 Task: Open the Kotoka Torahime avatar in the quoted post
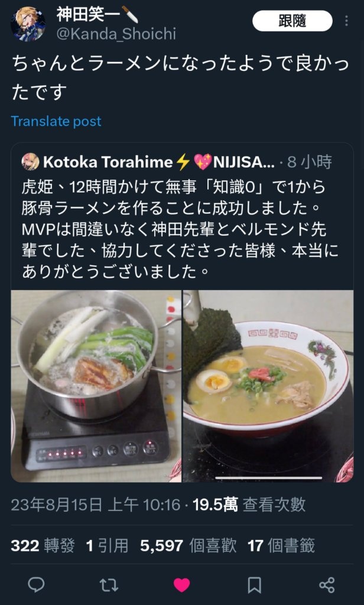tap(30, 162)
